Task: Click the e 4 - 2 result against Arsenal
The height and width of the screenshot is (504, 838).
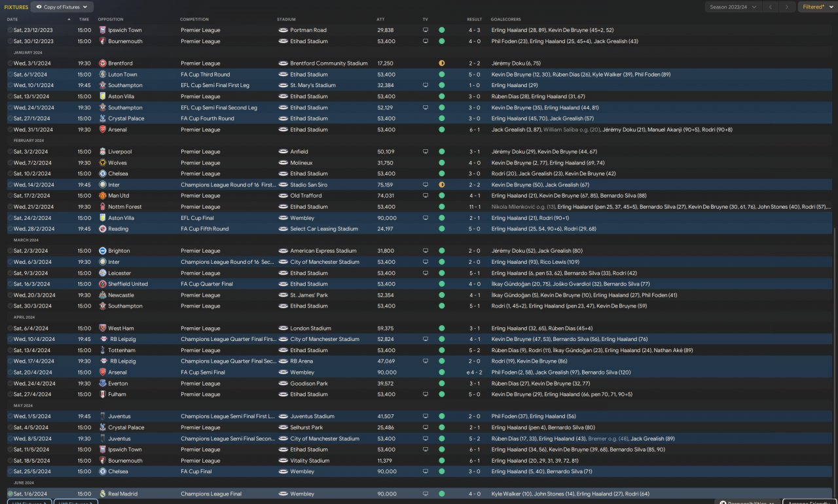Action: pyautogui.click(x=473, y=372)
